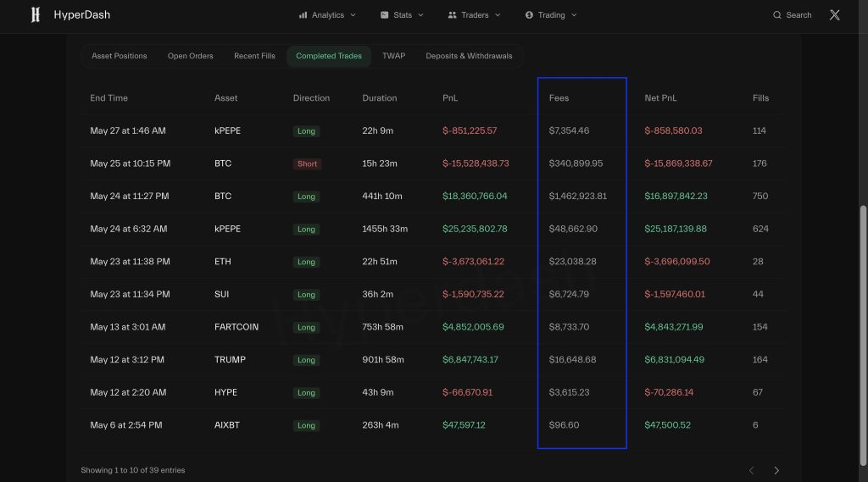Click the HyperDash logo icon
The image size is (868, 482).
[36, 15]
